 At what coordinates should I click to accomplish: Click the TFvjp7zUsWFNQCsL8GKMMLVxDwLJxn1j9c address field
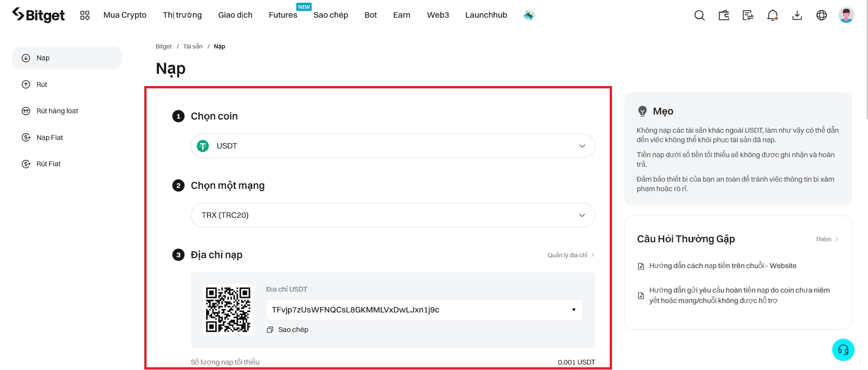coord(424,310)
